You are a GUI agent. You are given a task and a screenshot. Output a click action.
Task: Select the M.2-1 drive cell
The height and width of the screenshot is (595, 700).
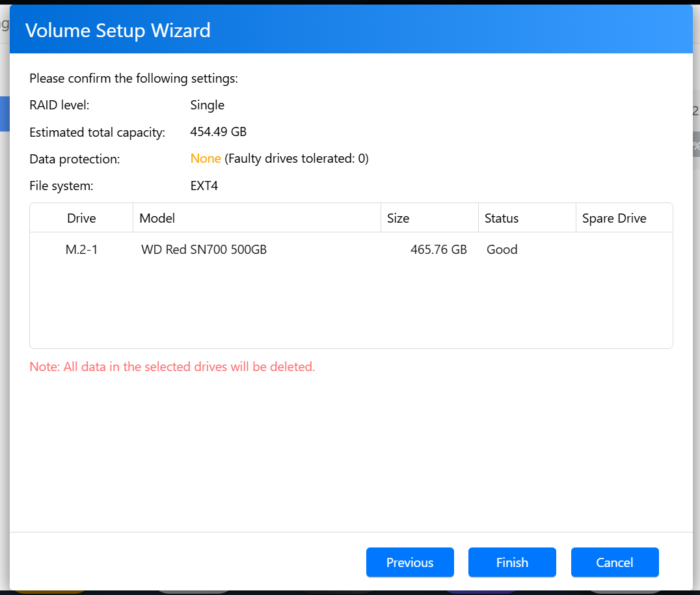(81, 249)
